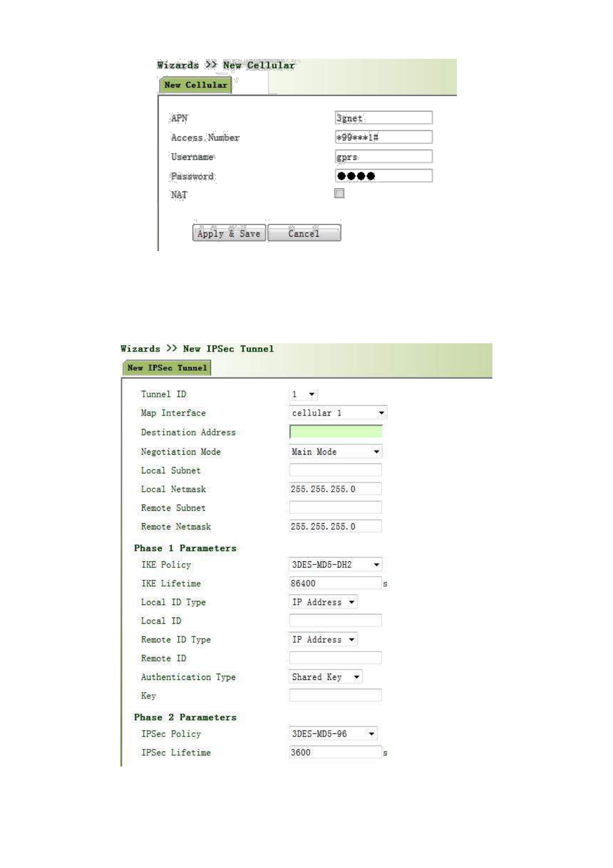This screenshot has width=613, height=868.
Task: Click the Access Number field
Action: [x=383, y=137]
